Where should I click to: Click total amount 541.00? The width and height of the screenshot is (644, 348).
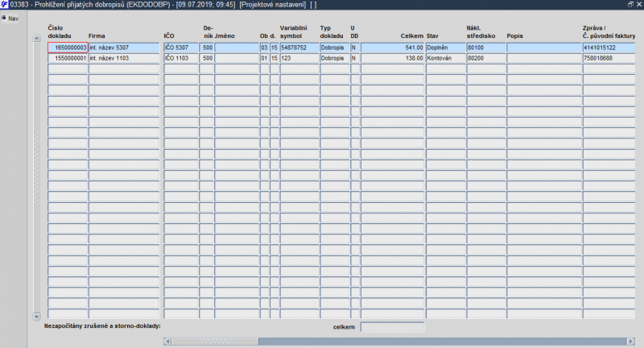392,48
